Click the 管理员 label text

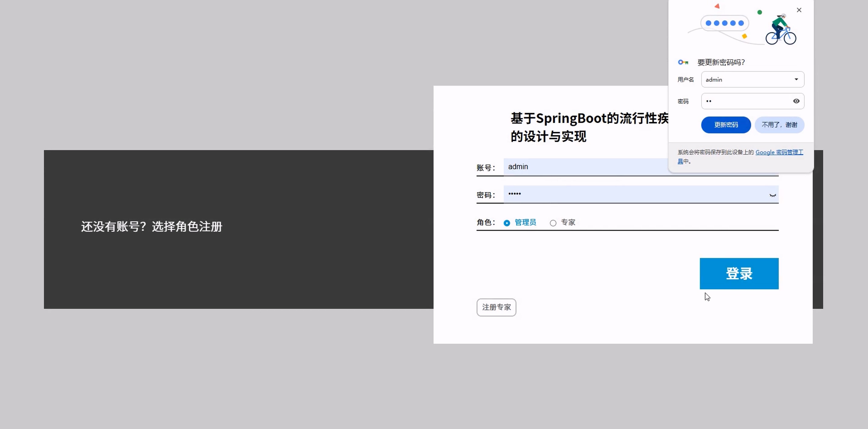coord(525,223)
